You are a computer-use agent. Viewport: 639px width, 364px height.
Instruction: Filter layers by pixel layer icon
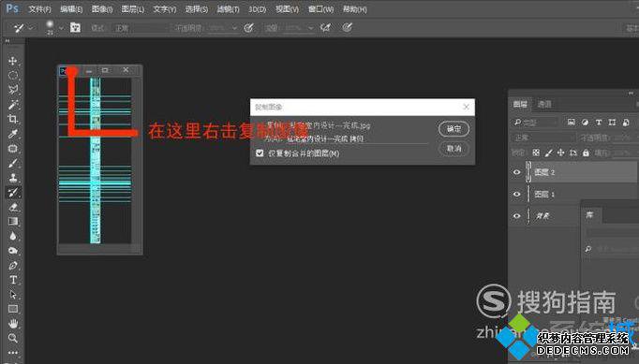pyautogui.click(x=571, y=123)
